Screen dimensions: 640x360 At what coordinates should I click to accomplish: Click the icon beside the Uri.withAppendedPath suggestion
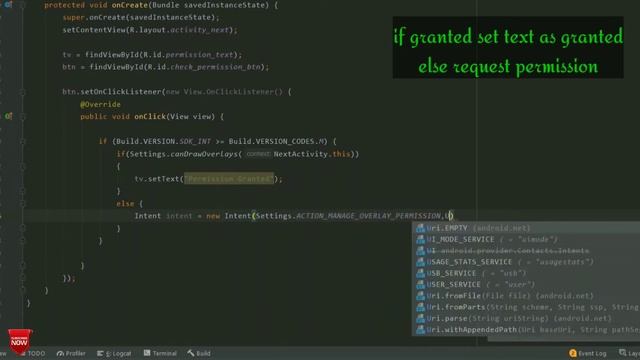[420, 330]
